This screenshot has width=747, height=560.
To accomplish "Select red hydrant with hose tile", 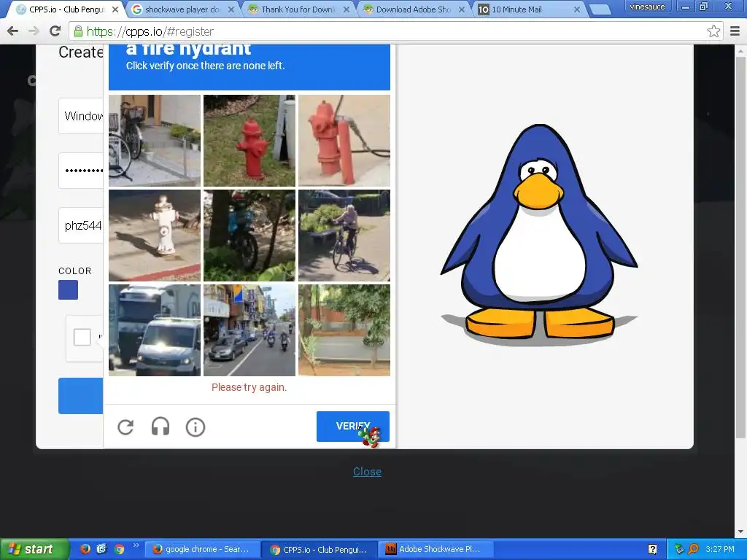I will tap(344, 141).
